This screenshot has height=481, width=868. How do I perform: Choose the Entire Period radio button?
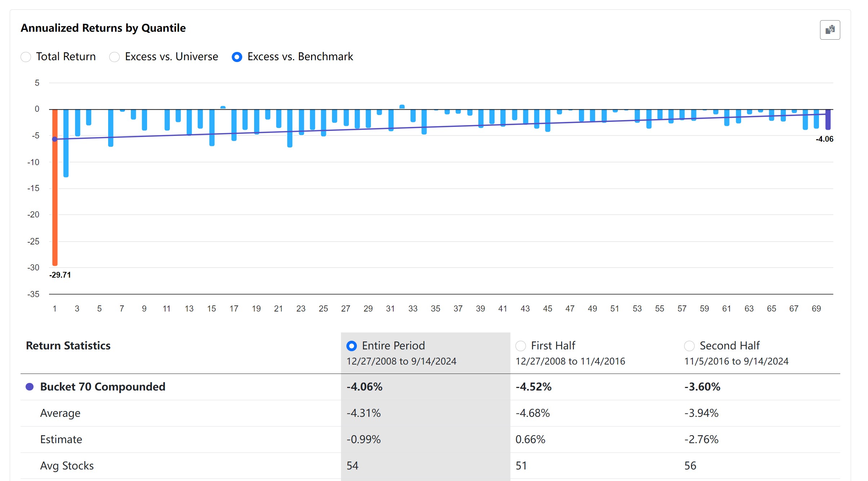[351, 346]
